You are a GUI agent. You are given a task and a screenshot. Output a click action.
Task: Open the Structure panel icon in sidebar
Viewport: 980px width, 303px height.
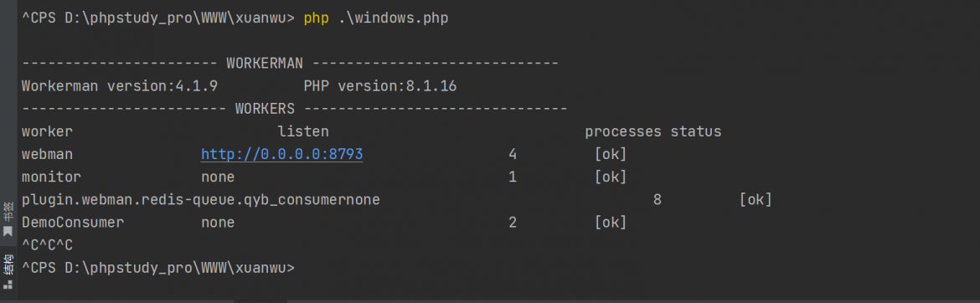point(8,284)
